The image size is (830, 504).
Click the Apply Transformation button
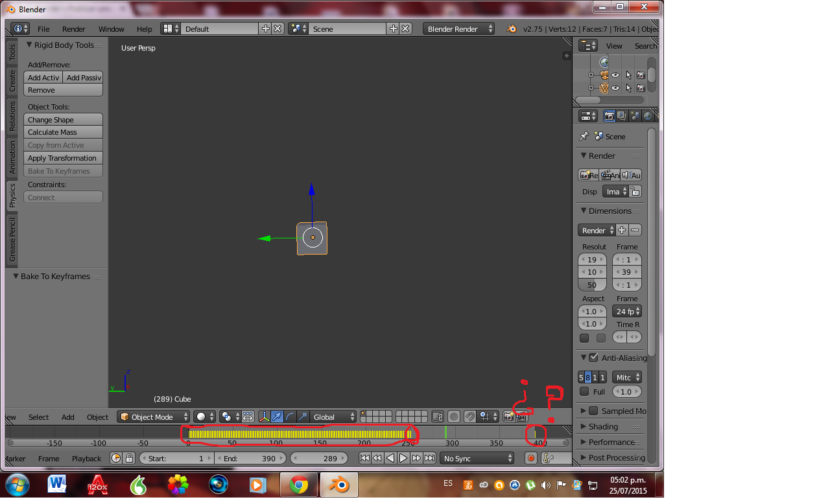click(x=63, y=158)
